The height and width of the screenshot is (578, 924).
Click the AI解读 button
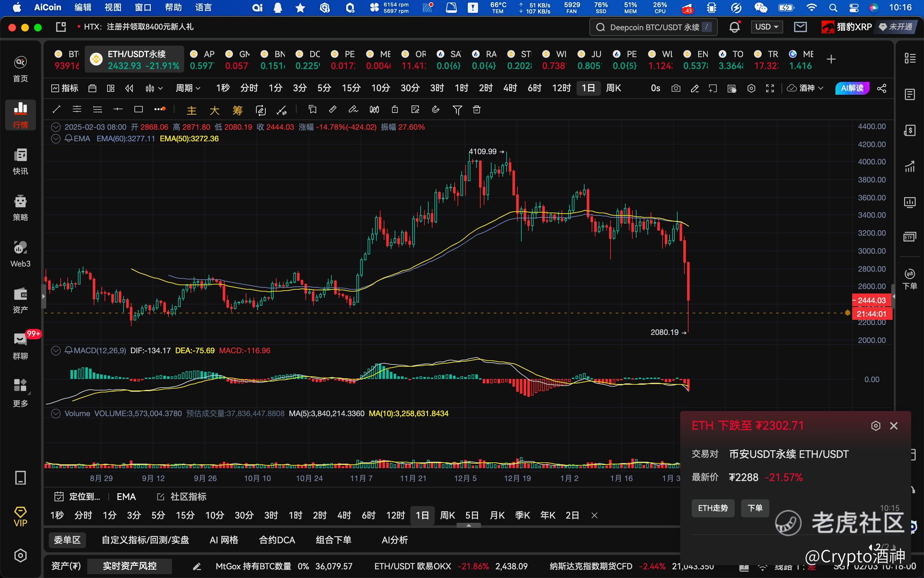click(x=852, y=88)
